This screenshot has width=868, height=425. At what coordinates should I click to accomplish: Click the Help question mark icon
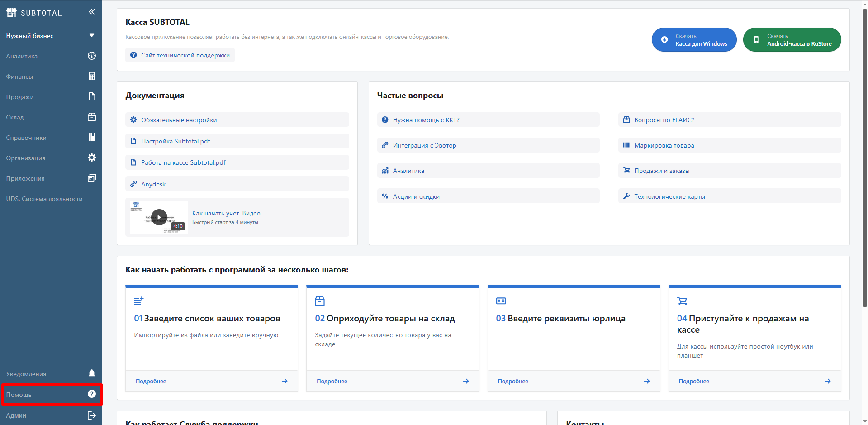(x=92, y=394)
